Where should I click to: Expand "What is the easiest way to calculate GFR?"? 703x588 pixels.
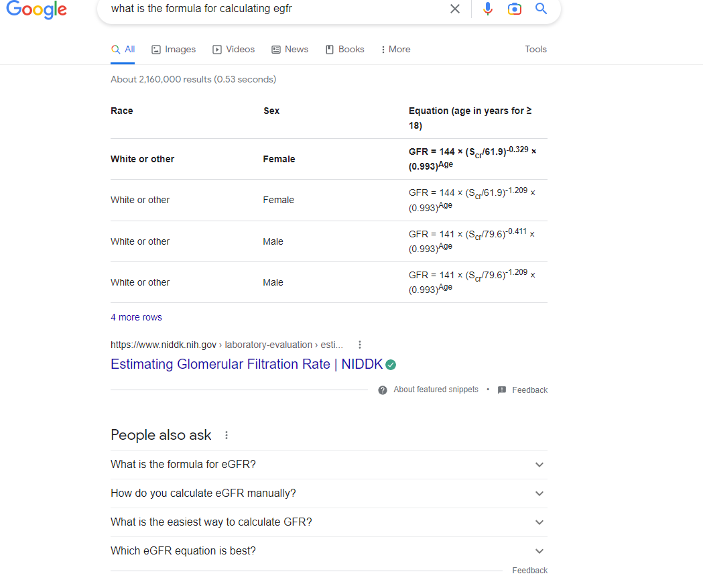539,522
